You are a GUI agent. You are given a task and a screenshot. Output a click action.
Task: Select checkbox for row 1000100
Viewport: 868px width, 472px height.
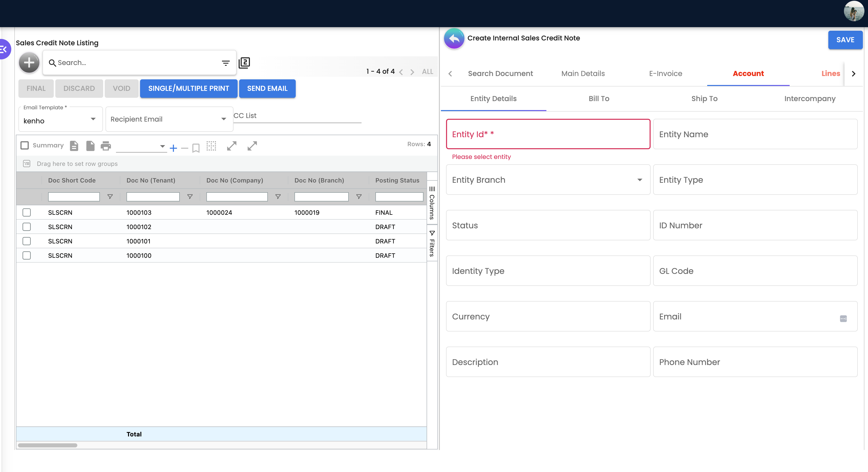click(x=27, y=255)
